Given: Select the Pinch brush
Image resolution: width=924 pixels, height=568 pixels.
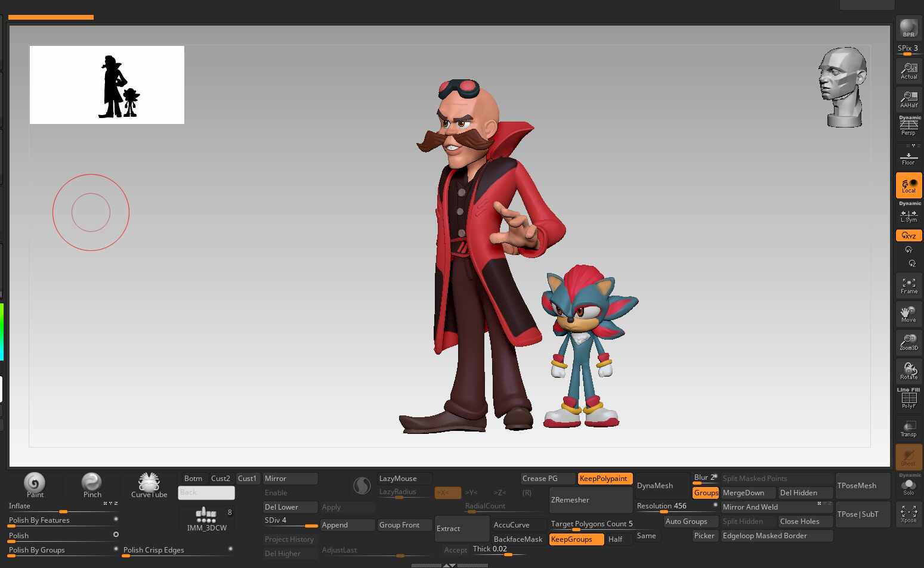Looking at the screenshot, I should click(92, 485).
